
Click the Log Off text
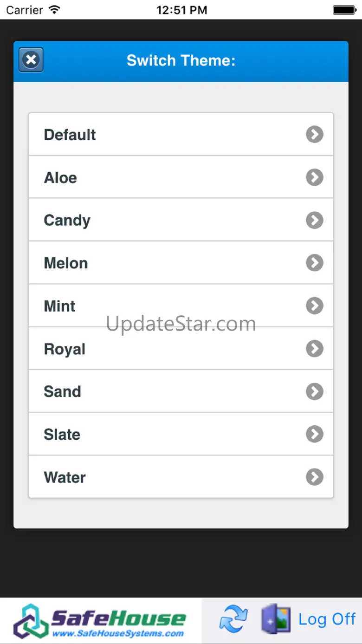click(327, 619)
